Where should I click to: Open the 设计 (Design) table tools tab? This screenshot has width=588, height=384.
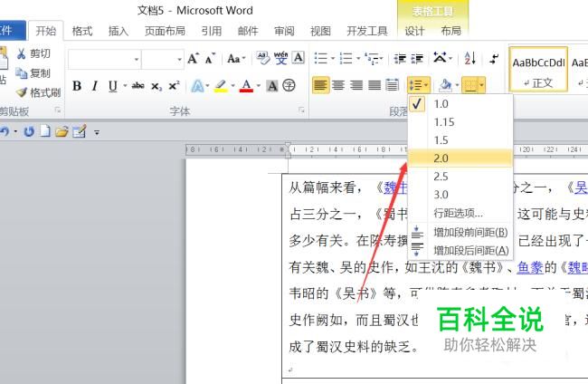pos(414,31)
